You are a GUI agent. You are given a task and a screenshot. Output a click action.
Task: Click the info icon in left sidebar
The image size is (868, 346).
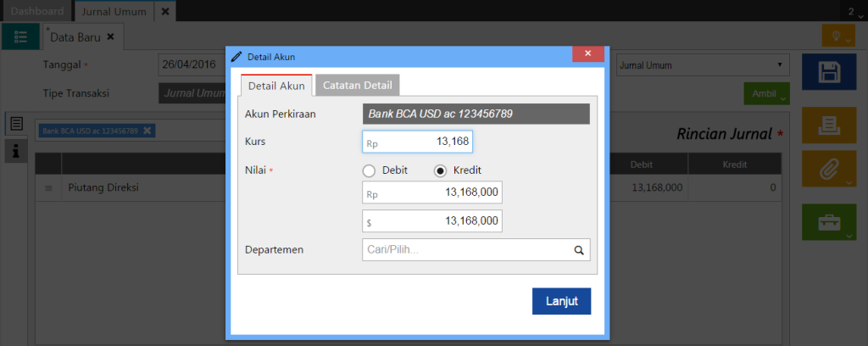coord(16,150)
